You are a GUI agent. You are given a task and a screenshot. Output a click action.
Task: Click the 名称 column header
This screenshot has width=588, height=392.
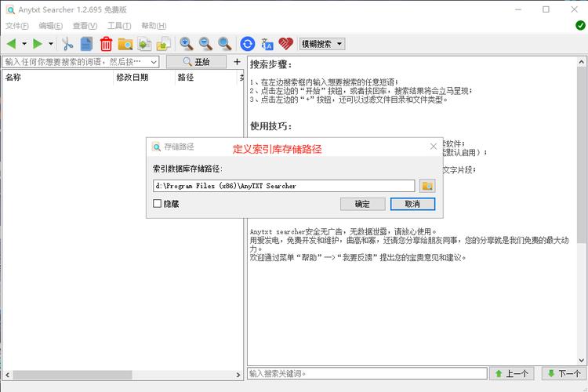point(58,78)
